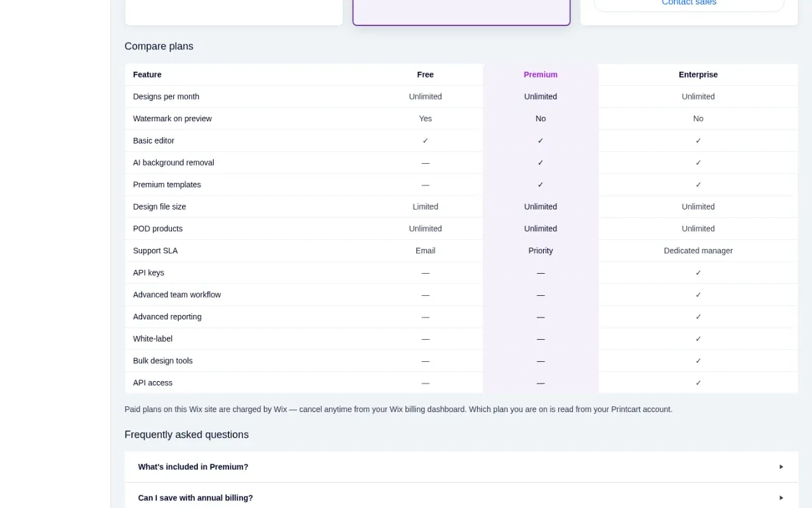The width and height of the screenshot is (812, 508).
Task: Expand the "What's included in Premium?" question
Action: pyautogui.click(x=461, y=467)
